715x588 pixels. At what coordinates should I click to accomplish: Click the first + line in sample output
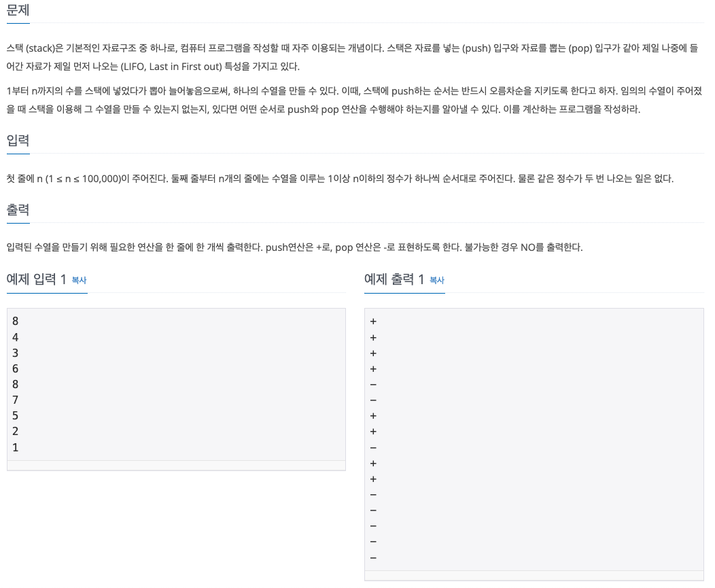373,322
